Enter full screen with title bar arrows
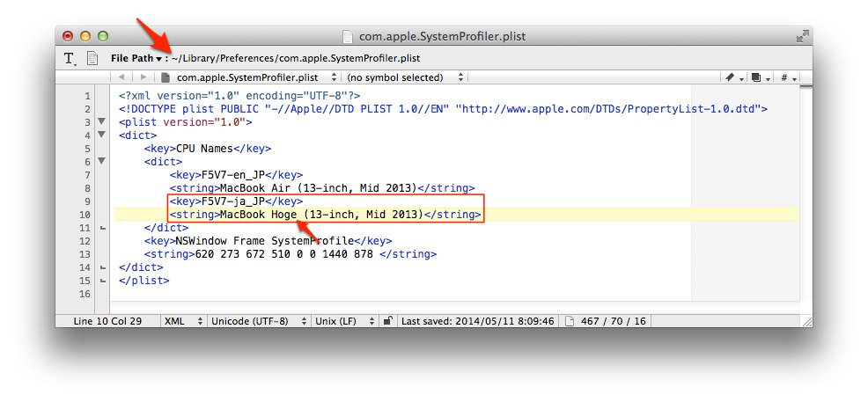This screenshot has width=868, height=402. click(x=802, y=36)
